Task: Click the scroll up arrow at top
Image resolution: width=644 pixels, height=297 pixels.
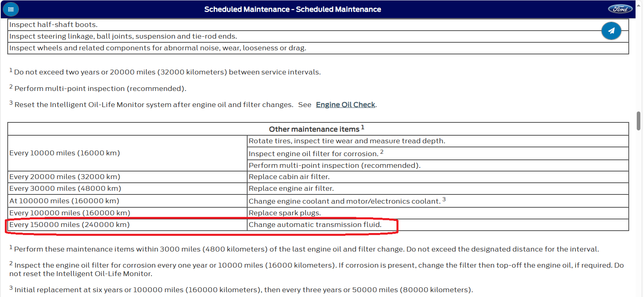Action: pos(638,5)
